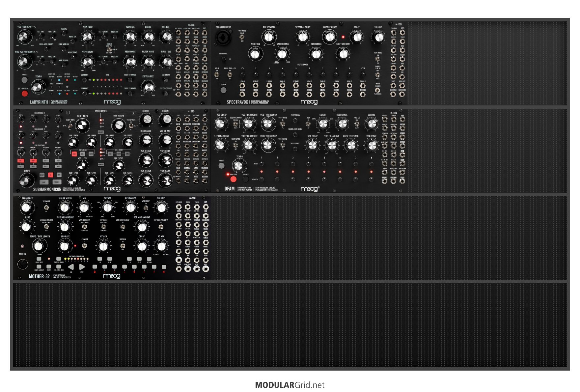
Task: Toggle the DFAM VCA EG fast/slow switch
Action: click(x=357, y=124)
